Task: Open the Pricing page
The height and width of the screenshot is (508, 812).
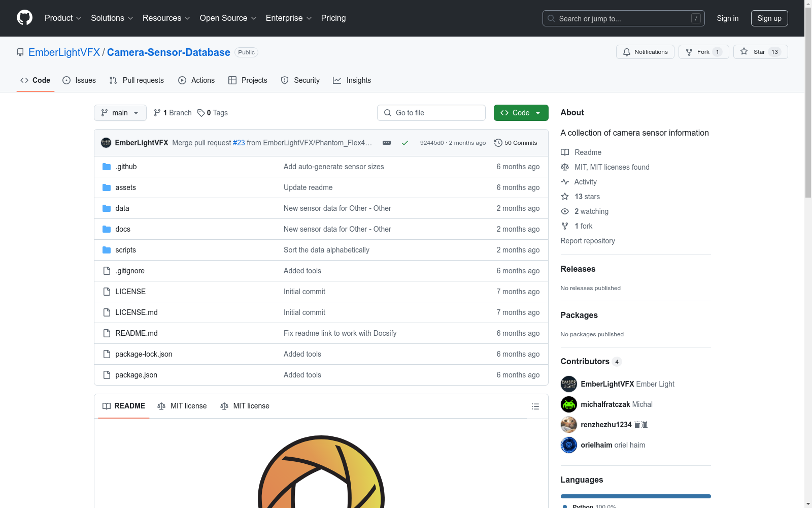Action: [x=333, y=18]
